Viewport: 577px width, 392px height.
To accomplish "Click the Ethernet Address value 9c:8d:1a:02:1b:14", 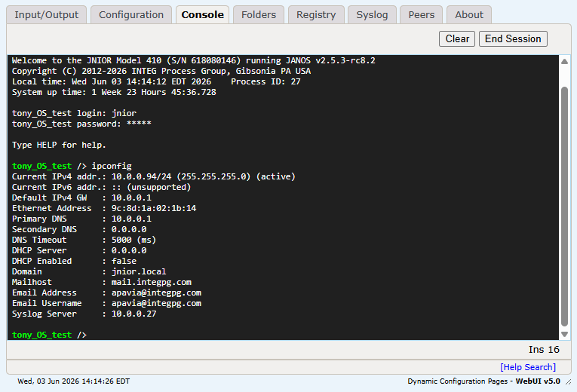I will point(154,208).
